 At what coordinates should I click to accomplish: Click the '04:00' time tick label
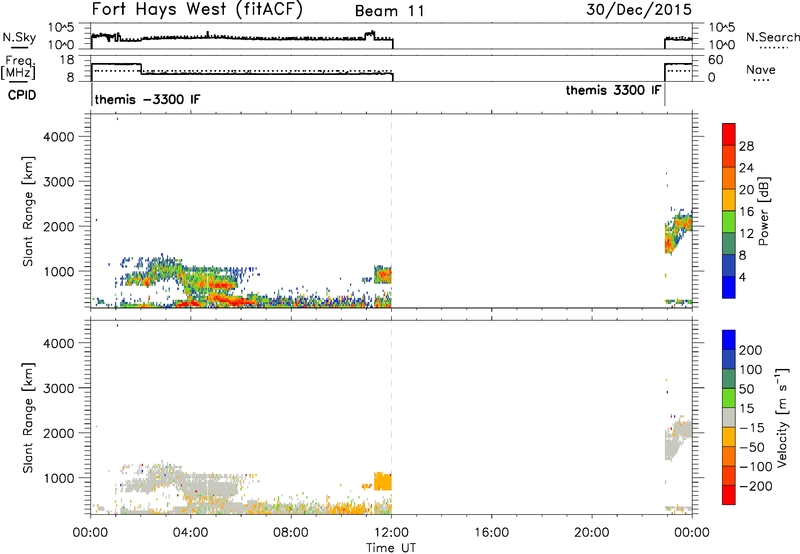(190, 533)
